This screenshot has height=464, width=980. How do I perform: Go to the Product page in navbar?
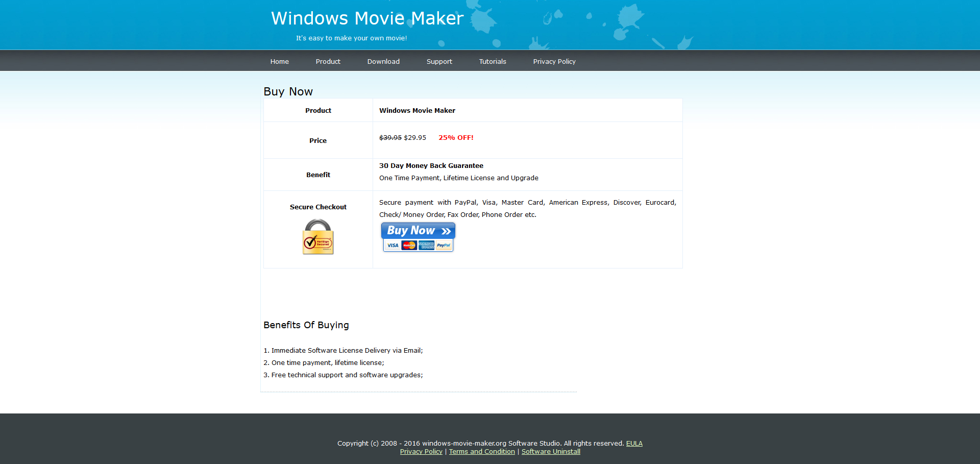click(x=328, y=61)
